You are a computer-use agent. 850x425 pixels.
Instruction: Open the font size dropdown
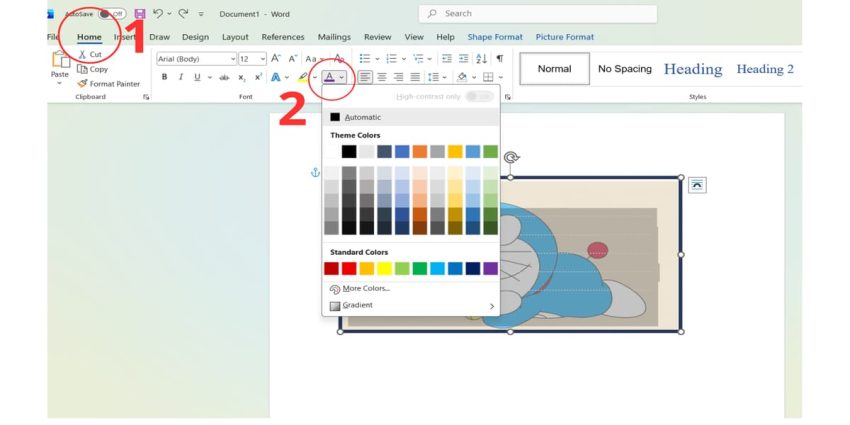coord(251,59)
